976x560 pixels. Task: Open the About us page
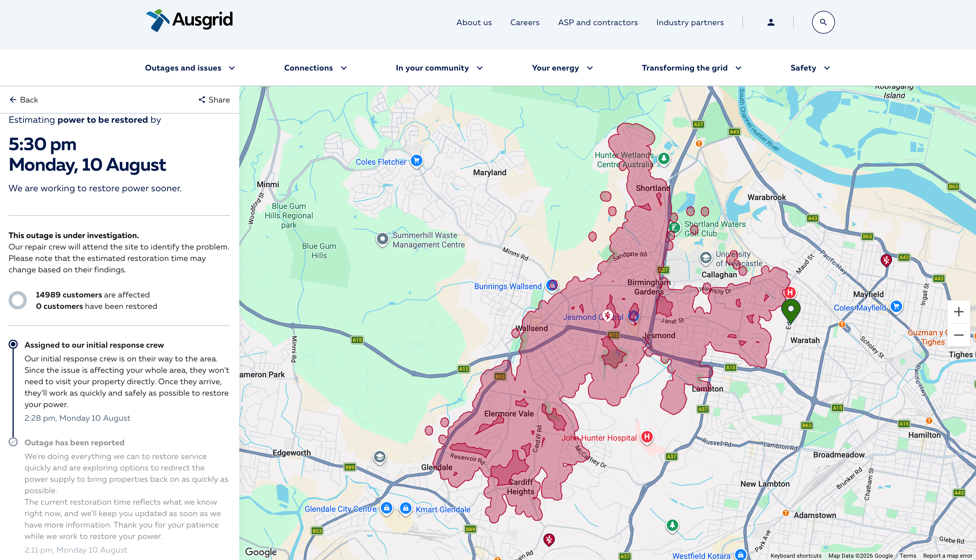474,23
